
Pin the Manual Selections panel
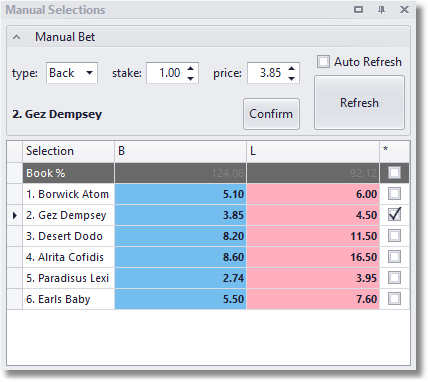tap(381, 10)
